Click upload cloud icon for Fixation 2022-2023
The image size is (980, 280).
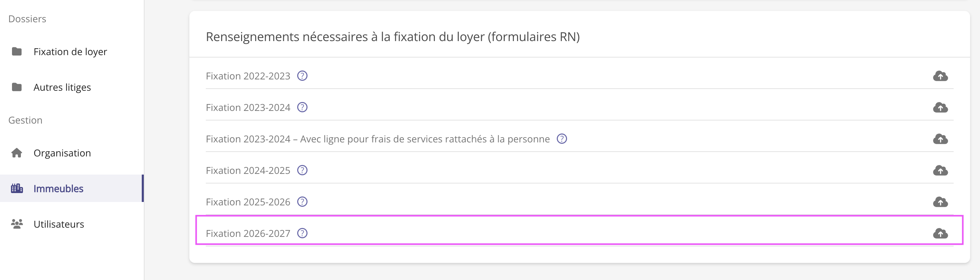tap(940, 76)
